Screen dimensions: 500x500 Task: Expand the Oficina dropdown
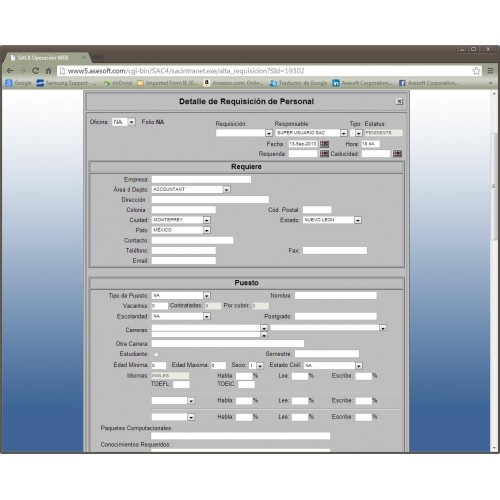pyautogui.click(x=132, y=122)
